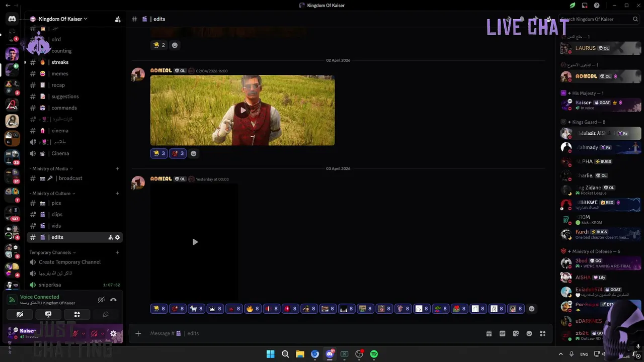Click the plus attachment button in message box
Image resolution: width=644 pixels, height=362 pixels.
point(138,333)
